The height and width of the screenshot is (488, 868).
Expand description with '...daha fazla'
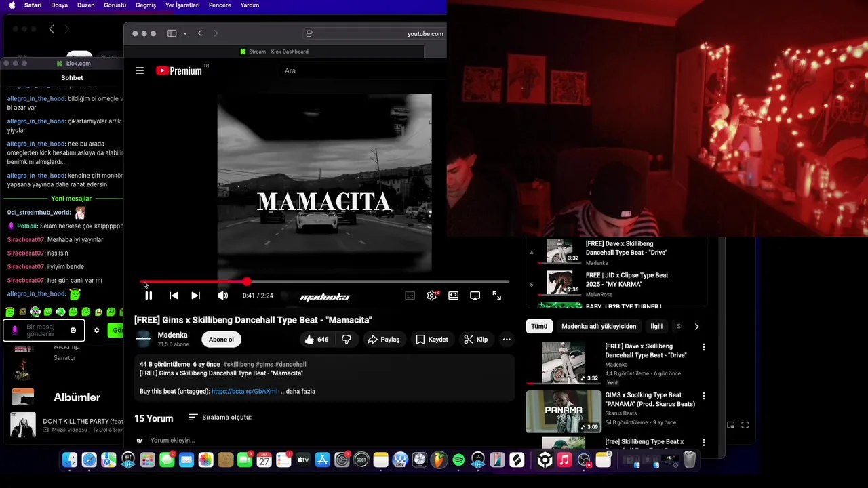pyautogui.click(x=298, y=392)
